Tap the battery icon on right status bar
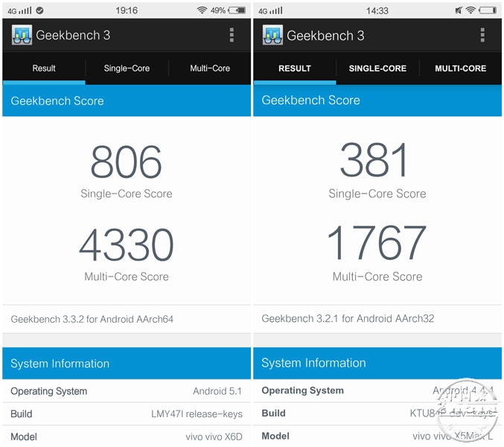This screenshot has width=504, height=447. coord(488,10)
